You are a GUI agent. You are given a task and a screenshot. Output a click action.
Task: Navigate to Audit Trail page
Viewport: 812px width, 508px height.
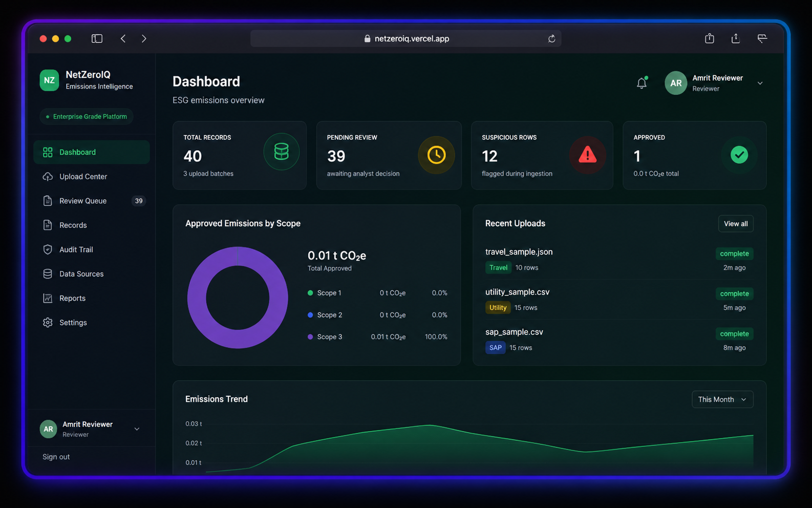92,249
